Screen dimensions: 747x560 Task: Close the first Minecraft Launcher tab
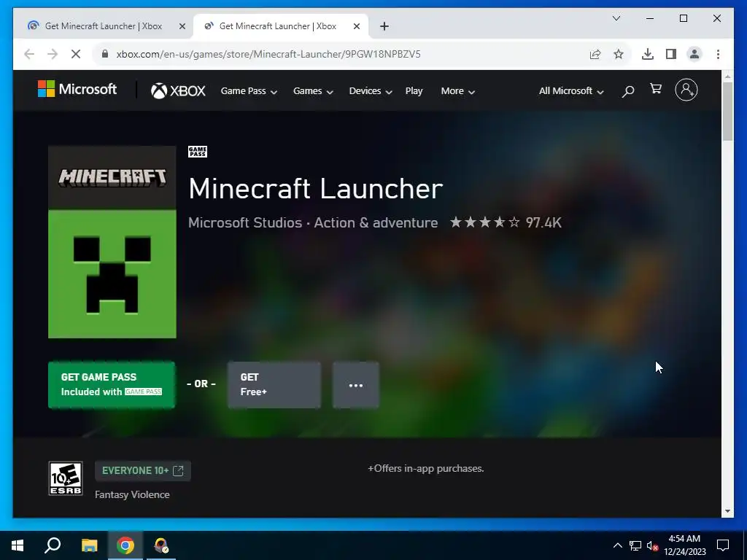point(182,26)
